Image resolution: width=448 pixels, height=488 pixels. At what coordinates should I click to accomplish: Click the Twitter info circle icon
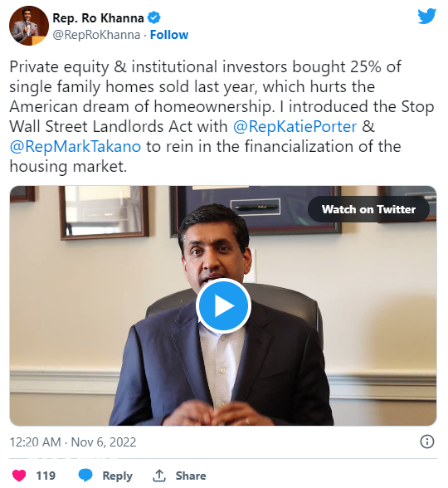coord(426,442)
